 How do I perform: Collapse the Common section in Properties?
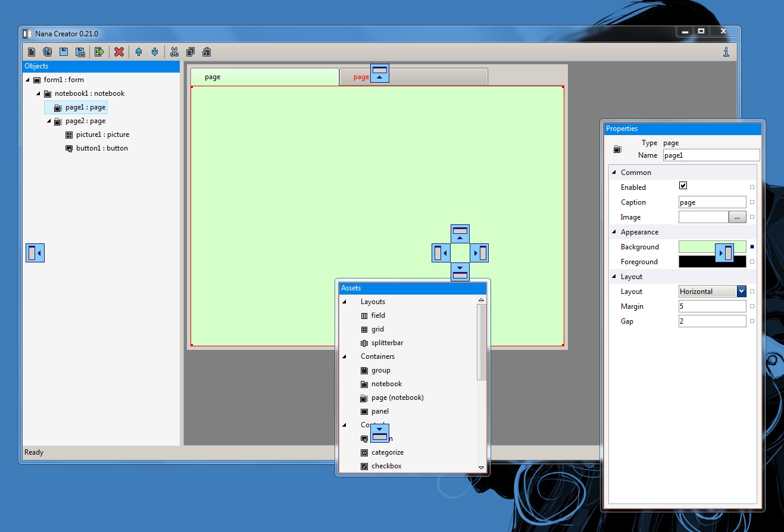(614, 173)
